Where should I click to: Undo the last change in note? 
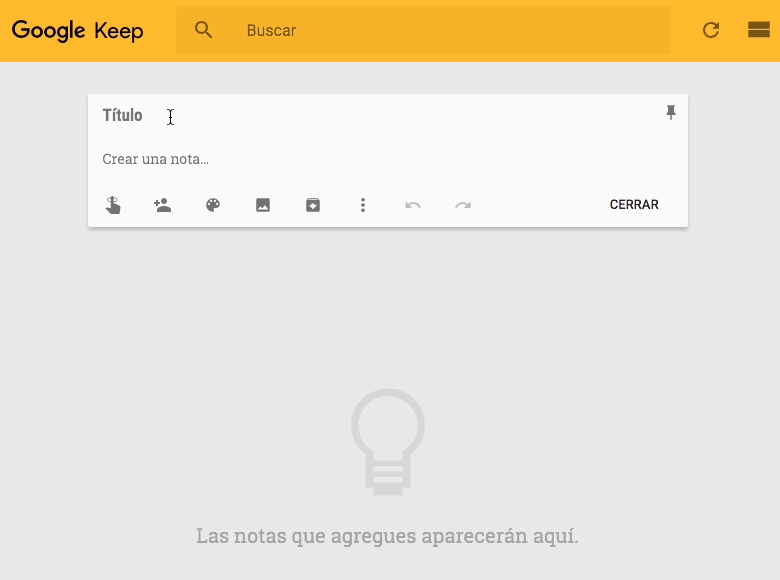tap(413, 205)
